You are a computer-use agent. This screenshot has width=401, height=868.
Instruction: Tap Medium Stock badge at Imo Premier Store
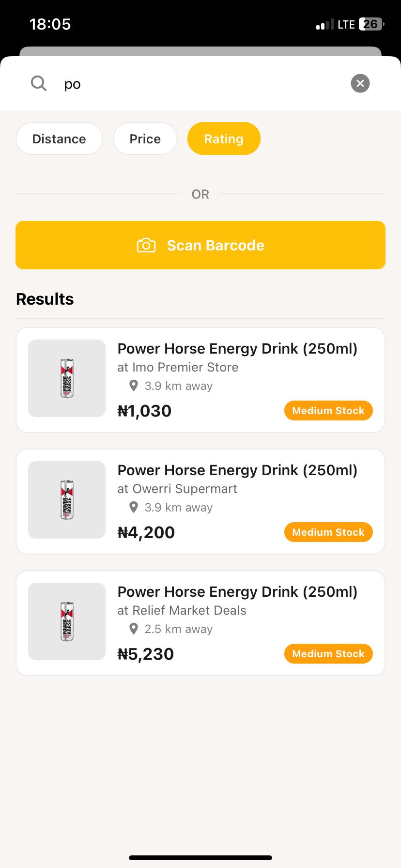[x=328, y=411]
